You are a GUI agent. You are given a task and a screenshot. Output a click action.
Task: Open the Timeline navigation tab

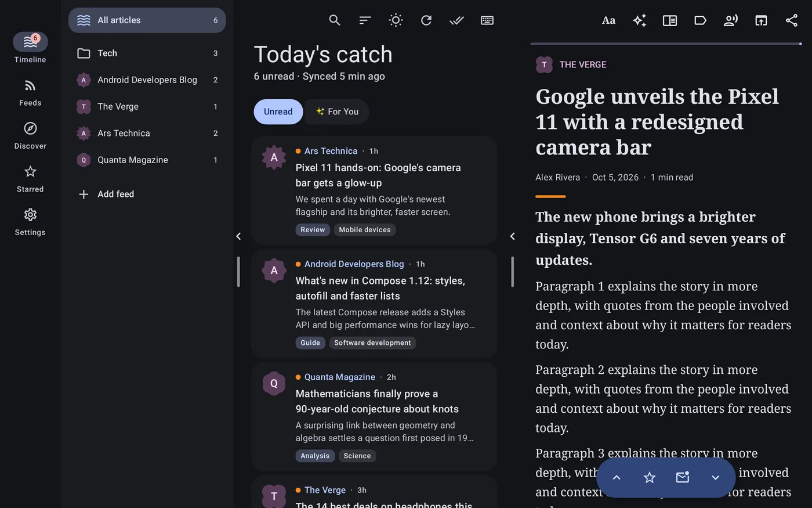[x=30, y=48]
